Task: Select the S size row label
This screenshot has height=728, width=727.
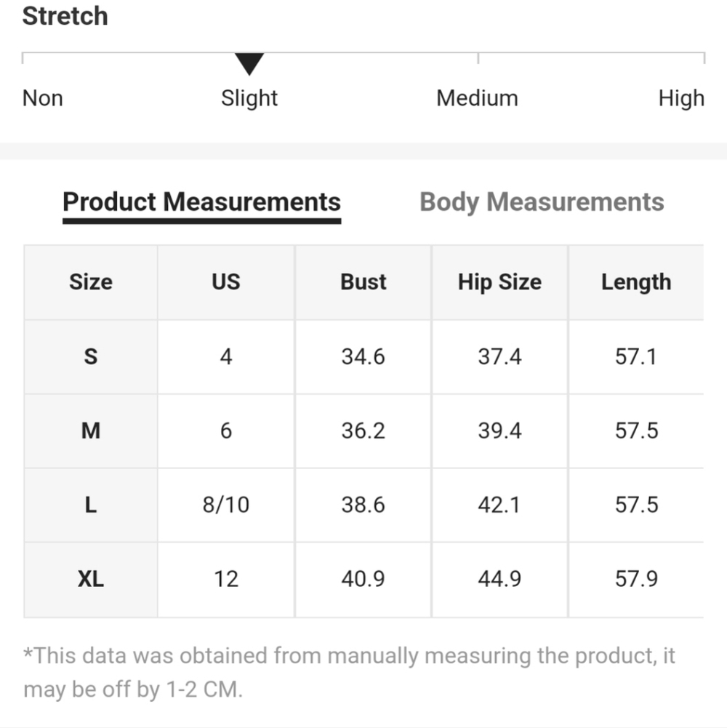Action: (91, 356)
